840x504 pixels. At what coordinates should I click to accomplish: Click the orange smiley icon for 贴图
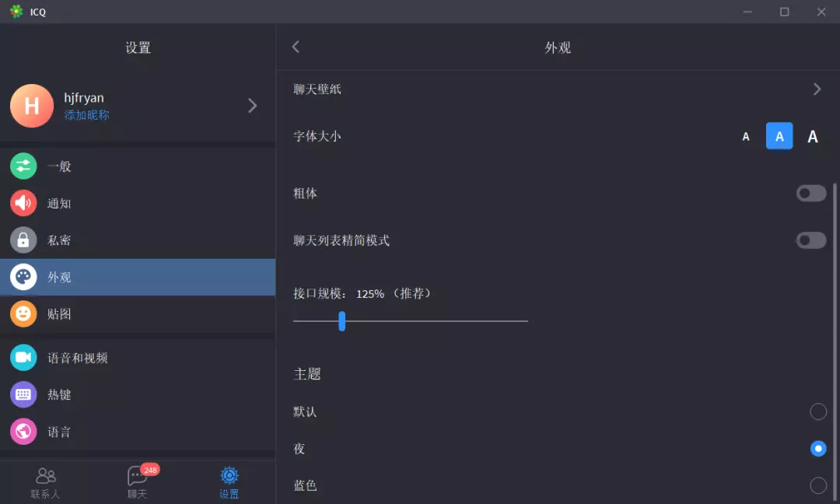point(23,314)
